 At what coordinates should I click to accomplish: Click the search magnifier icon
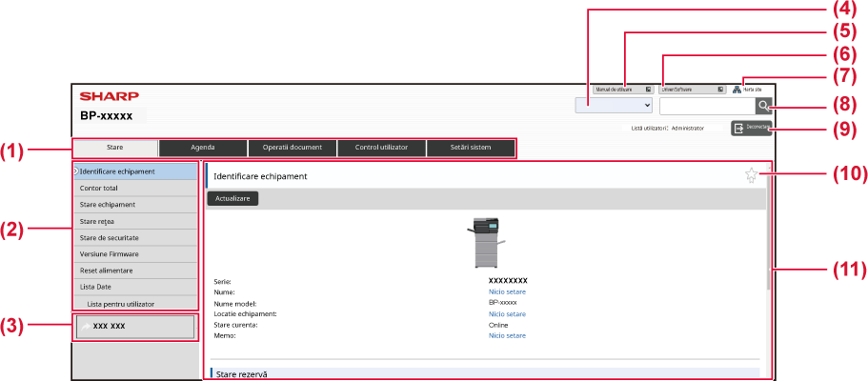click(x=765, y=107)
